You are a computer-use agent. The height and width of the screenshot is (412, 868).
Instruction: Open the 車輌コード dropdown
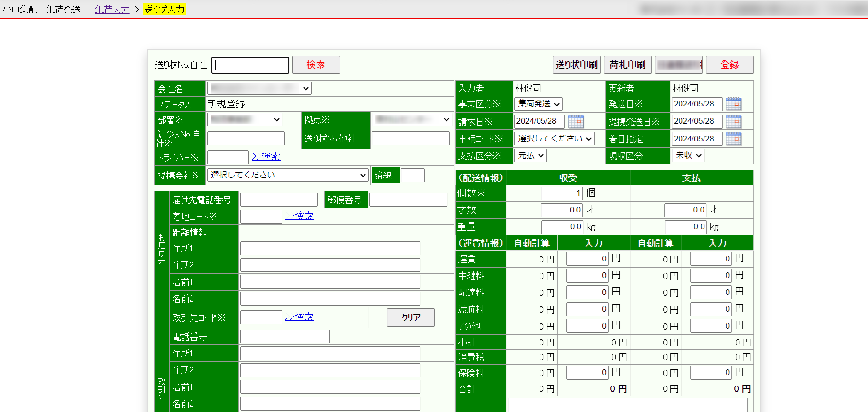(x=554, y=139)
